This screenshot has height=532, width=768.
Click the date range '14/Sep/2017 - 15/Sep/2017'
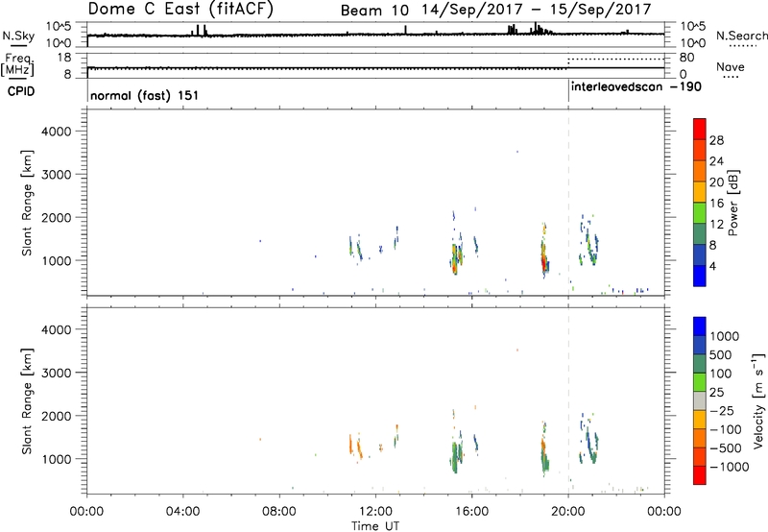(x=537, y=10)
